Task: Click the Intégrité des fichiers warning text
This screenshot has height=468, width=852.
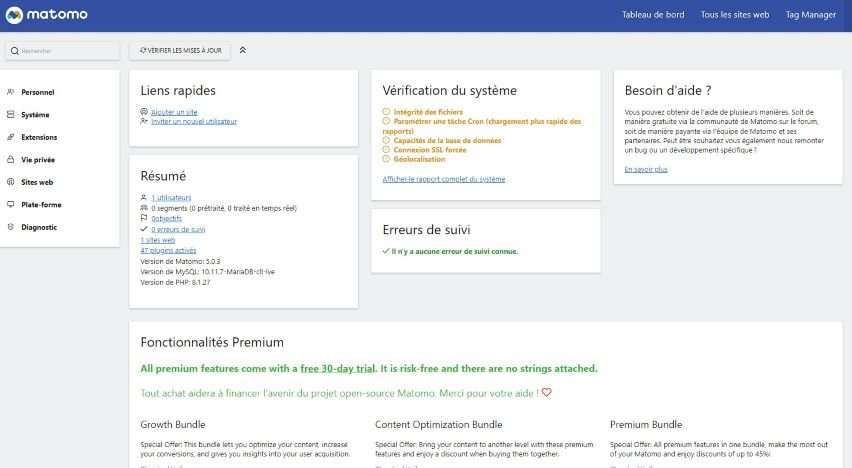Action: click(x=428, y=112)
